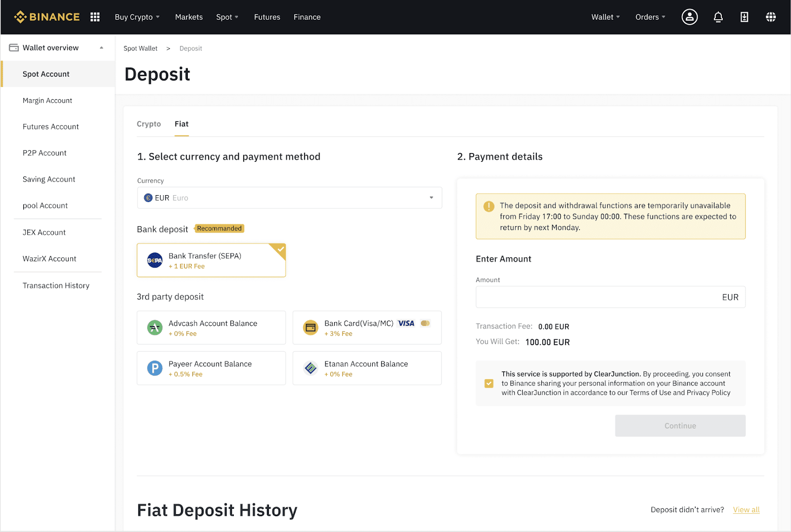Viewport: 791px width, 532px height.
Task: Expand the Orders dropdown menu
Action: tap(650, 17)
